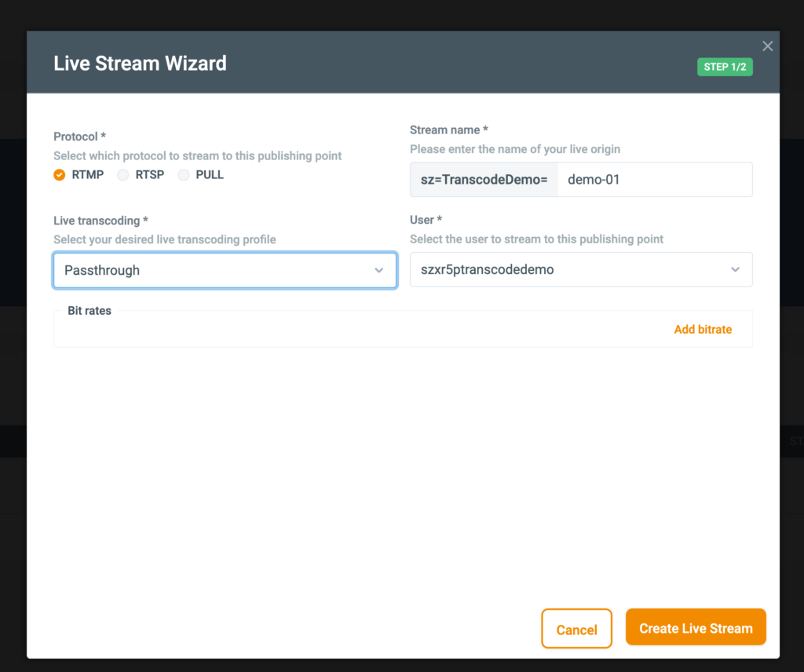Click the checked RTMP orange check icon
The height and width of the screenshot is (672, 804).
click(x=59, y=174)
